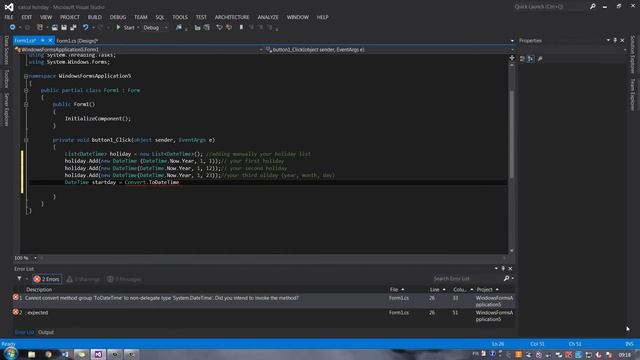Open the Windows Start orb
This screenshot has height=360, width=640.
click(x=10, y=354)
